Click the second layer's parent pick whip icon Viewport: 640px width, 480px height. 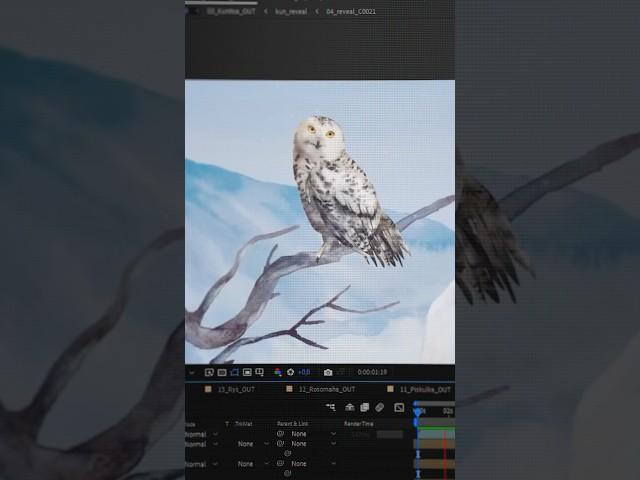coord(280,444)
